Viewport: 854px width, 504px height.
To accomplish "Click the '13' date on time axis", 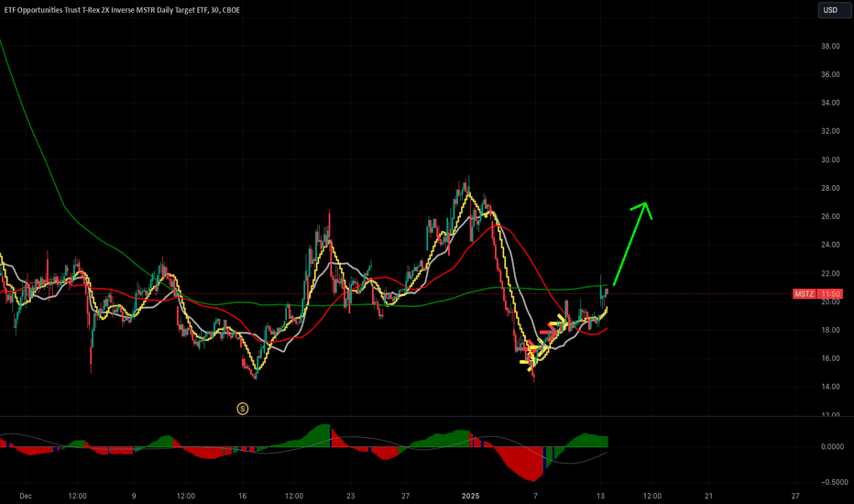I will [601, 497].
